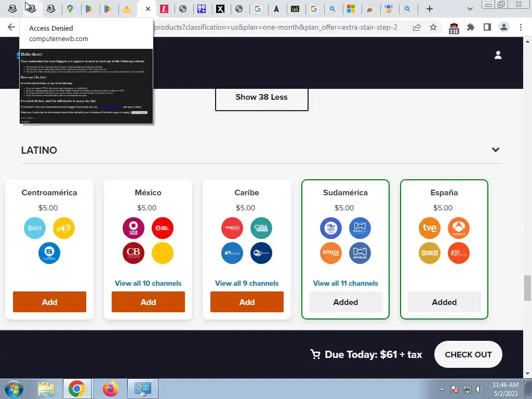
Task: View all 10 México channels
Action: [x=148, y=283]
